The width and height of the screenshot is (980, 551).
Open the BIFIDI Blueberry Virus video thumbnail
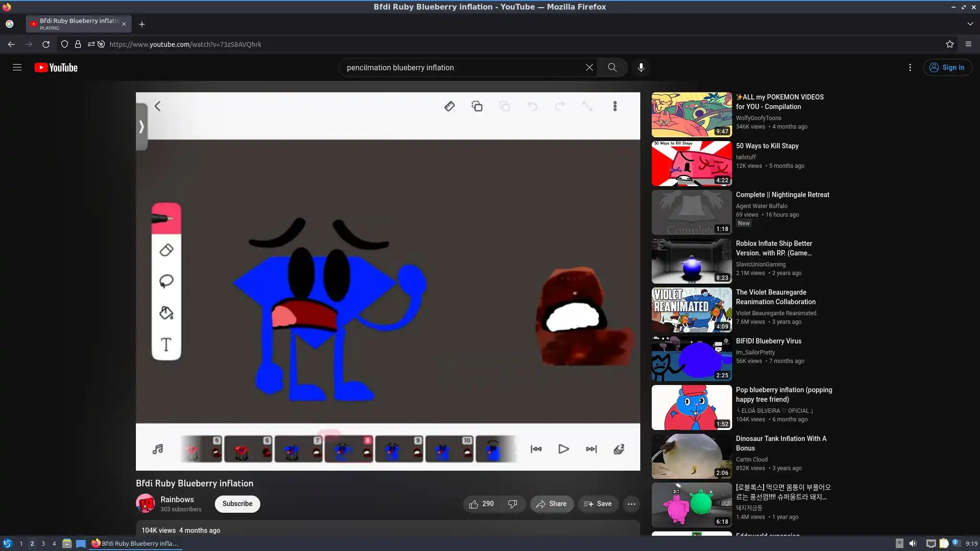click(691, 358)
